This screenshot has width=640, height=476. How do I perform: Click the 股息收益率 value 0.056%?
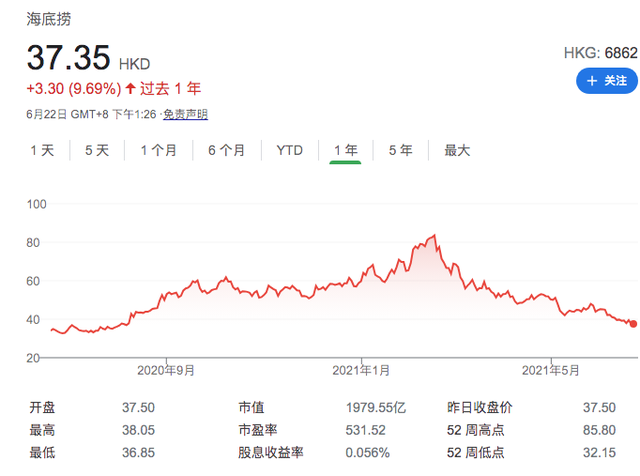tap(367, 452)
